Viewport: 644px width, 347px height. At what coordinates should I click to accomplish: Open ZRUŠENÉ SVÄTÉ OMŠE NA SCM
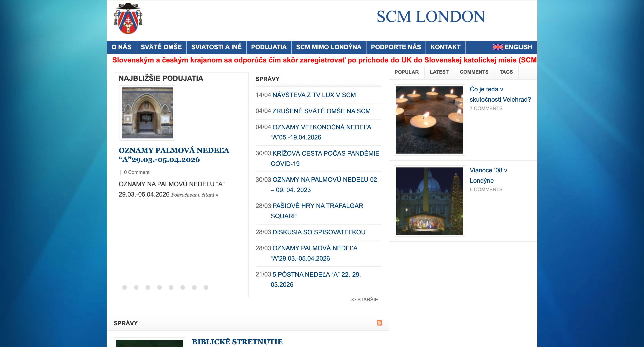tap(321, 111)
